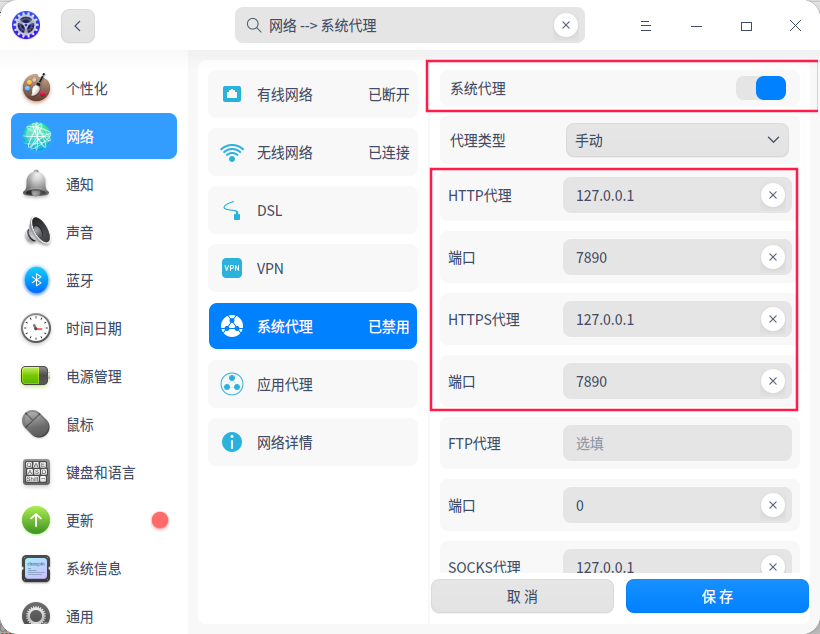The image size is (820, 634).
Task: Select the 网络详情 network details item
Action: [x=312, y=442]
